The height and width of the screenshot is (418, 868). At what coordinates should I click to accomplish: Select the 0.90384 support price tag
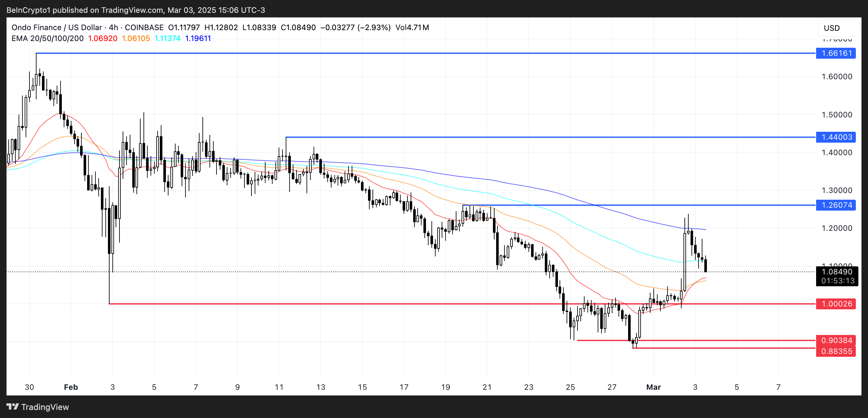(x=836, y=340)
